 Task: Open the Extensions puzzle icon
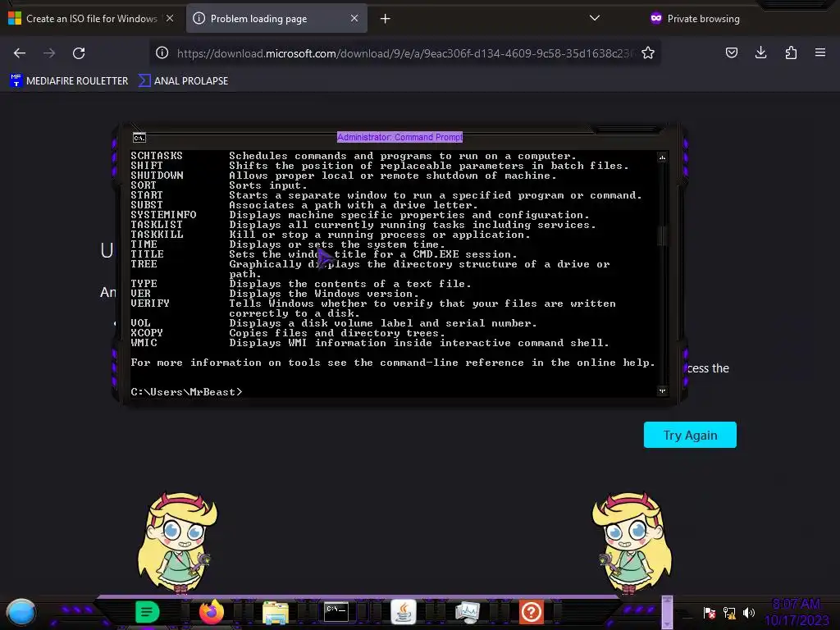pos(791,52)
